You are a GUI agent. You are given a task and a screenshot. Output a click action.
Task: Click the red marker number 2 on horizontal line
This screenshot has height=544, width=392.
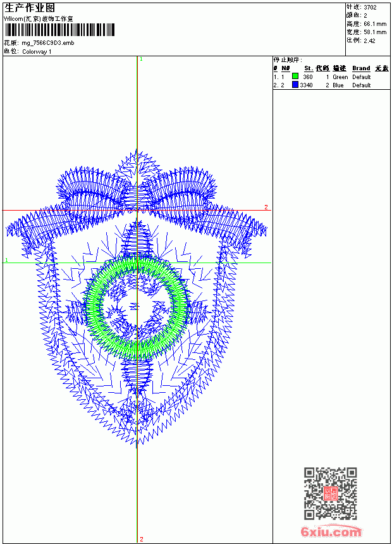point(266,207)
